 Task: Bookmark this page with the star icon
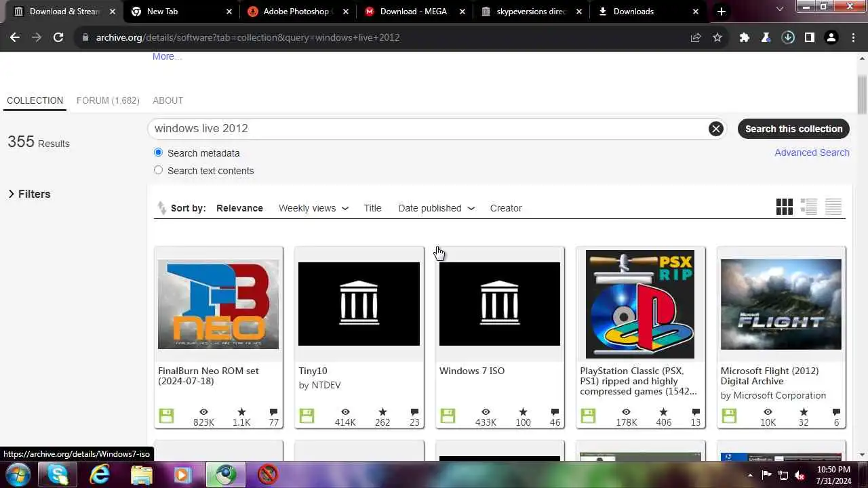pos(717,37)
